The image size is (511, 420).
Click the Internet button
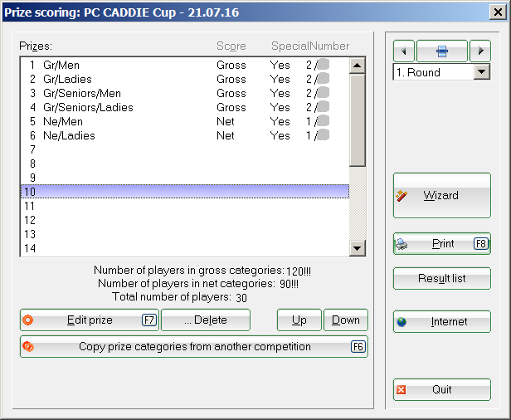click(x=442, y=322)
